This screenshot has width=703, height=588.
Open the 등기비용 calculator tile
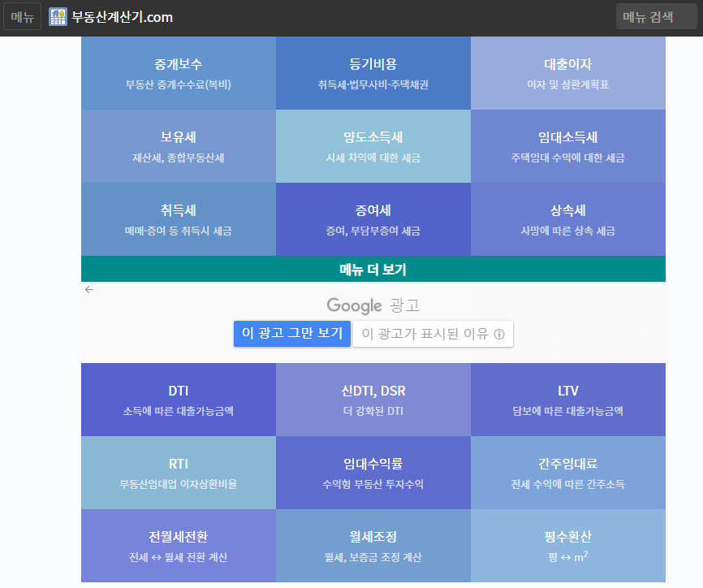tap(373, 72)
